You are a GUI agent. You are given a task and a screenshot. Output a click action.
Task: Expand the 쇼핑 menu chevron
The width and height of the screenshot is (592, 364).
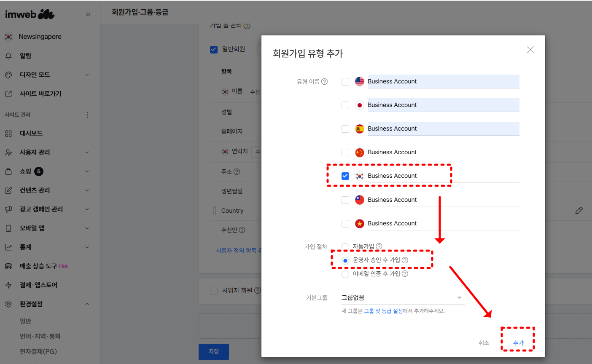[87, 171]
